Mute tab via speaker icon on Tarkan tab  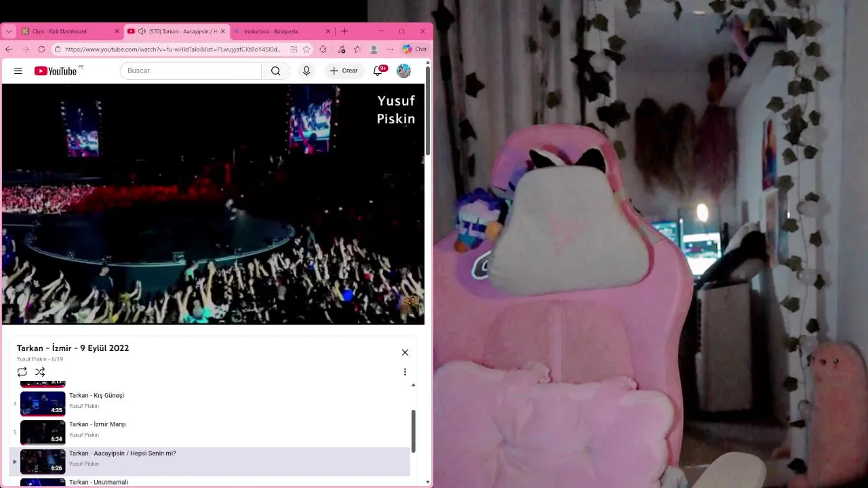(x=142, y=31)
